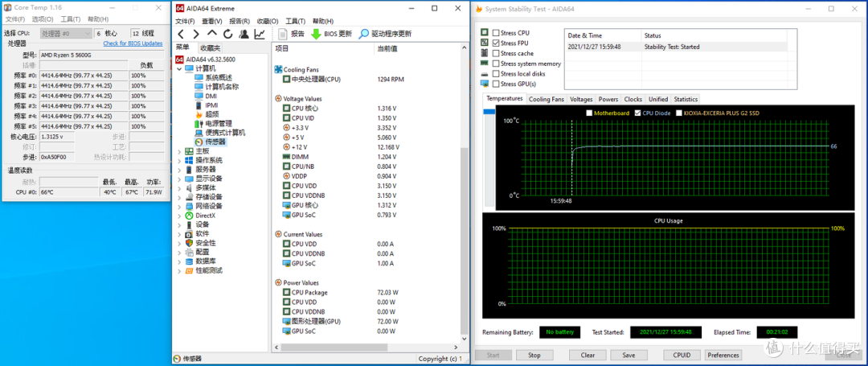868x366 pixels.
Task: Open the AIDA64 user profile icon
Action: click(x=244, y=35)
